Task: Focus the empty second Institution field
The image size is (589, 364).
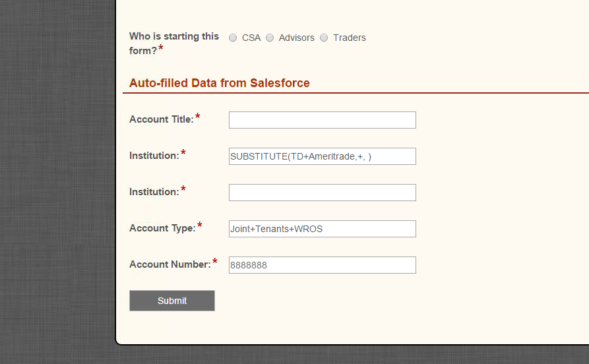Action: 323,193
